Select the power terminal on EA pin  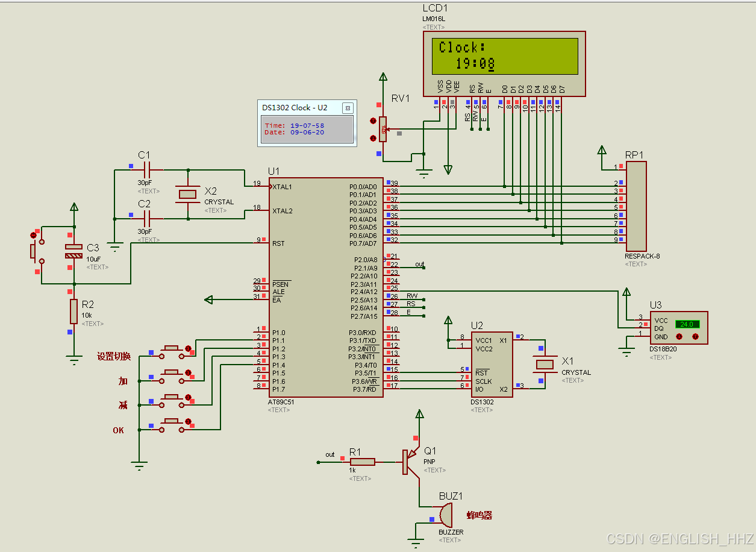point(209,300)
